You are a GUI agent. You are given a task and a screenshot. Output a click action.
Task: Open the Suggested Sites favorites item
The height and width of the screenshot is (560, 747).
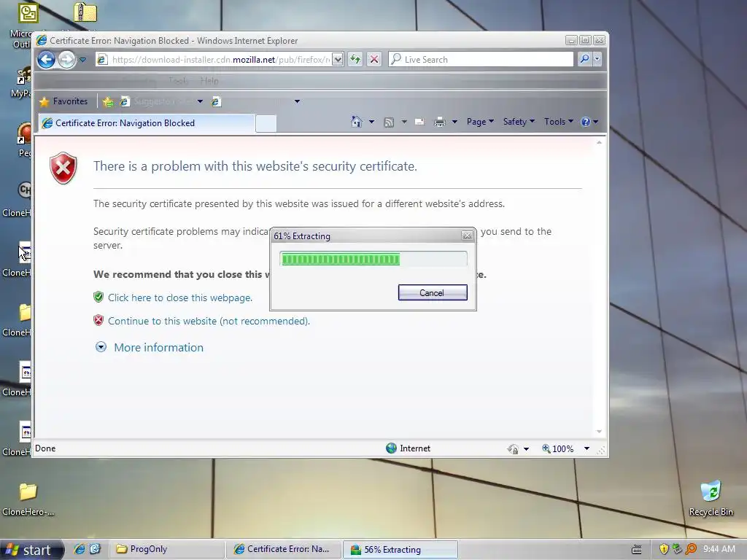tap(158, 101)
